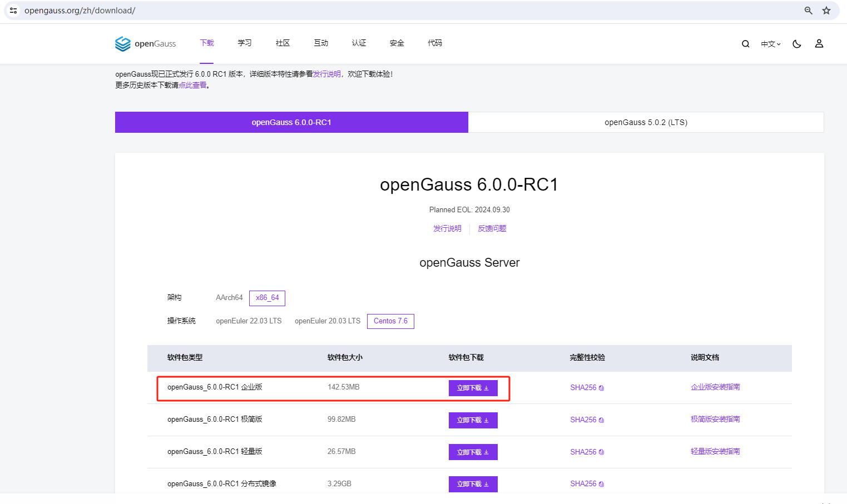Viewport: 847px width, 504px height.
Task: Open the 代码 navigation menu
Action: tap(435, 43)
